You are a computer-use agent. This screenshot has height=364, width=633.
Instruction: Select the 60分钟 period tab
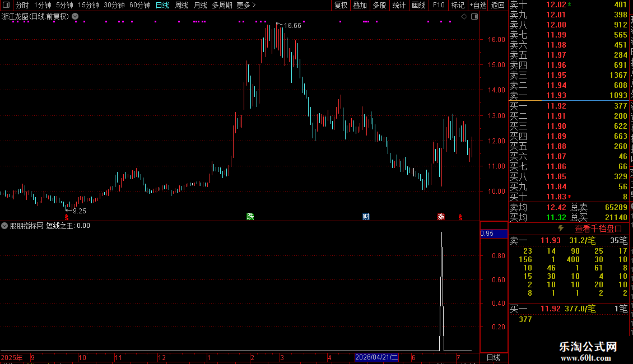tap(140, 5)
